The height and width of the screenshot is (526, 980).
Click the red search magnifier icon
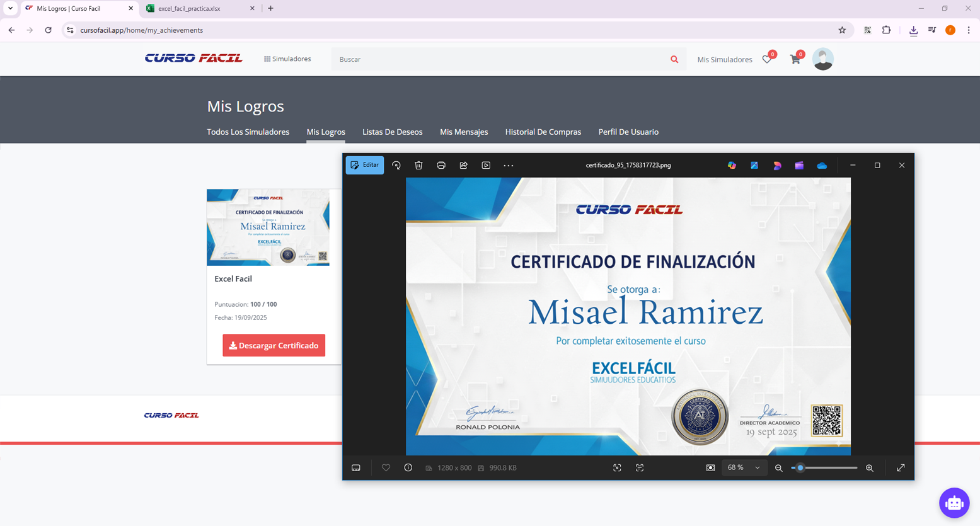pos(674,59)
